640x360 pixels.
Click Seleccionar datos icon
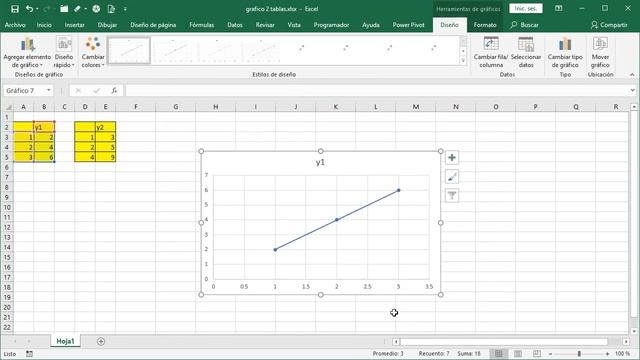[x=526, y=52]
